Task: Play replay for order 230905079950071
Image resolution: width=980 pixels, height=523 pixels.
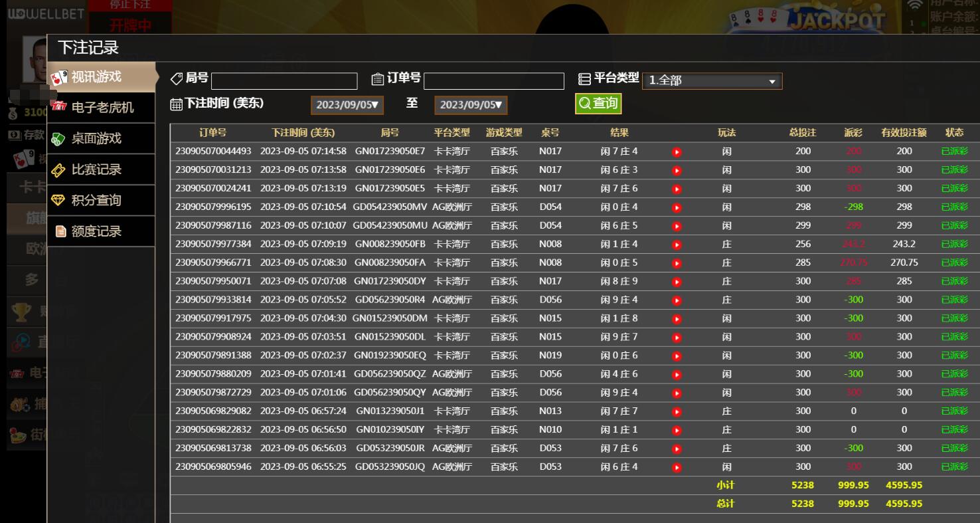Action: tap(677, 282)
